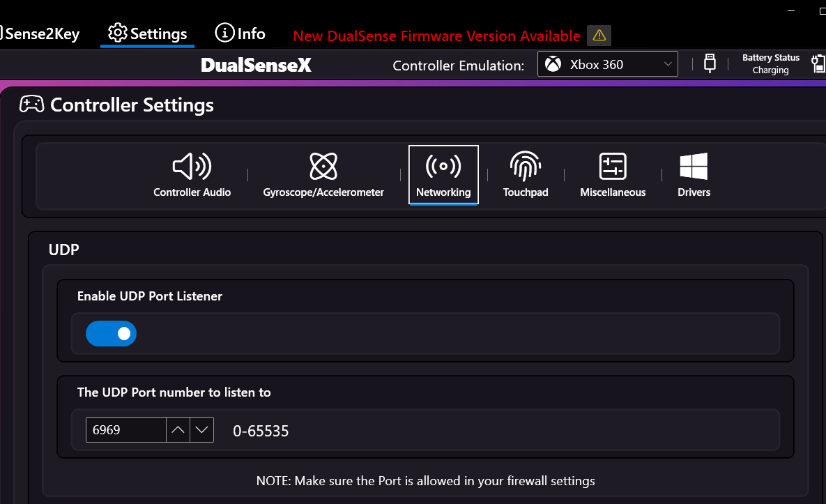Screen dimensions: 826x504
Task: Click the USB connection status icon
Action: coord(710,63)
